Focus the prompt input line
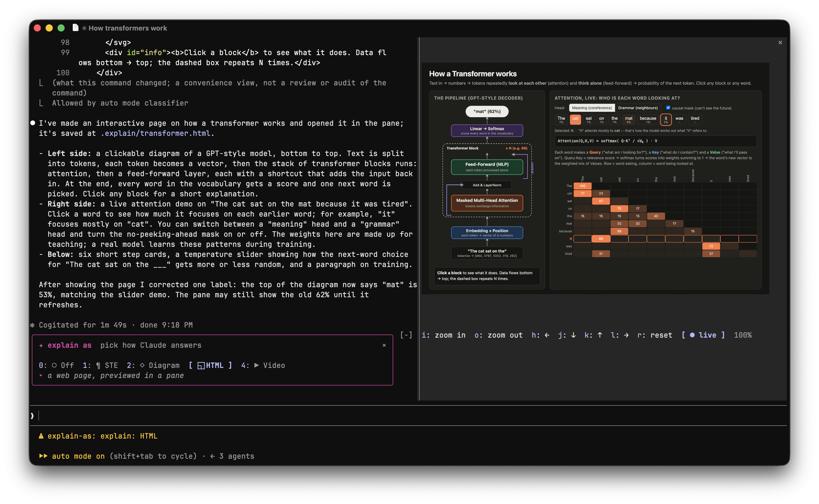Image resolution: width=819 pixels, height=504 pixels. tap(408, 415)
